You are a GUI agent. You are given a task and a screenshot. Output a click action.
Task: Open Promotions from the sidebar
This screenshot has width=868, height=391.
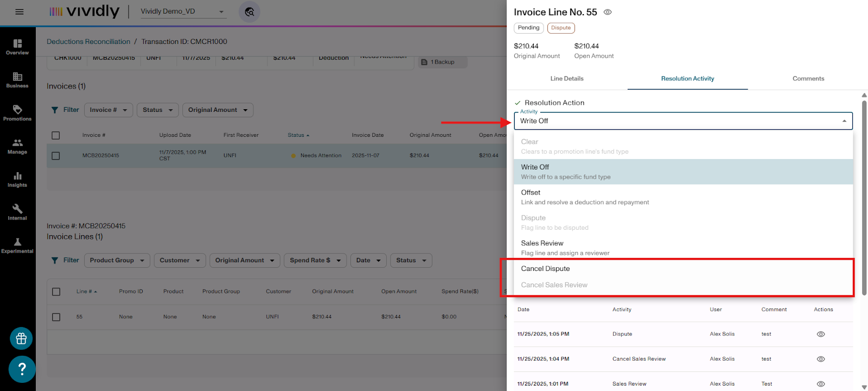[17, 113]
